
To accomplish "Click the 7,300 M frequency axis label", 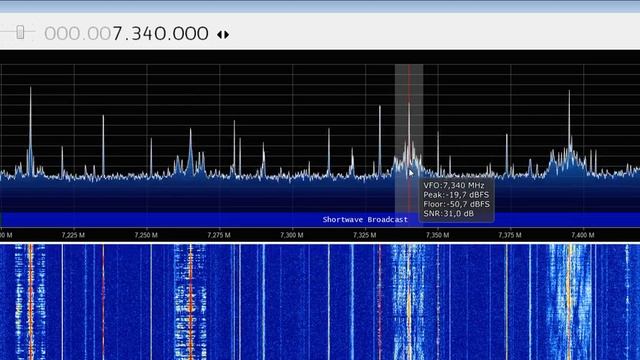I will [291, 235].
